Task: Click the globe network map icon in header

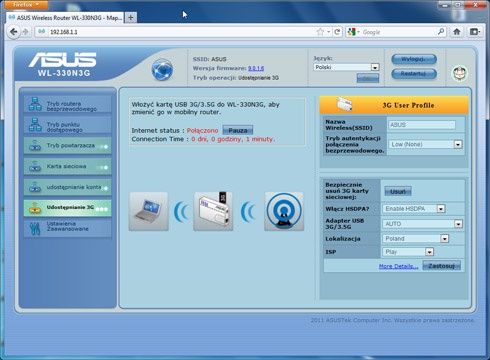Action: 162,70
